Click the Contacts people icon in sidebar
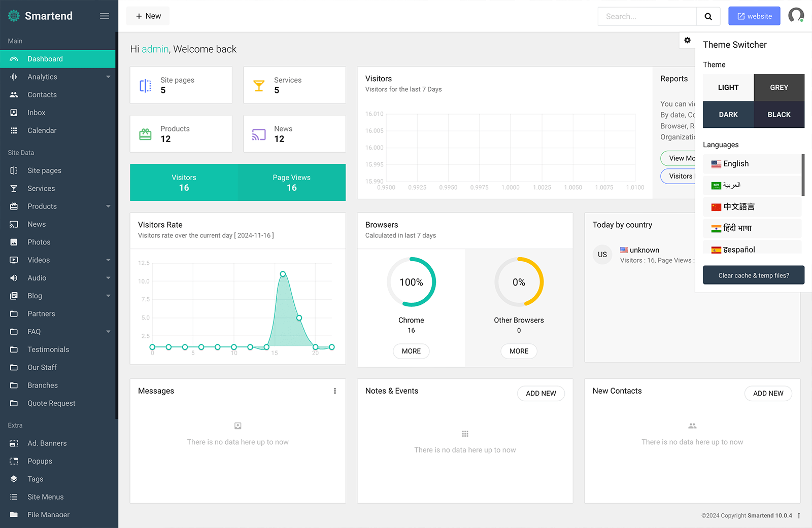 coord(14,95)
